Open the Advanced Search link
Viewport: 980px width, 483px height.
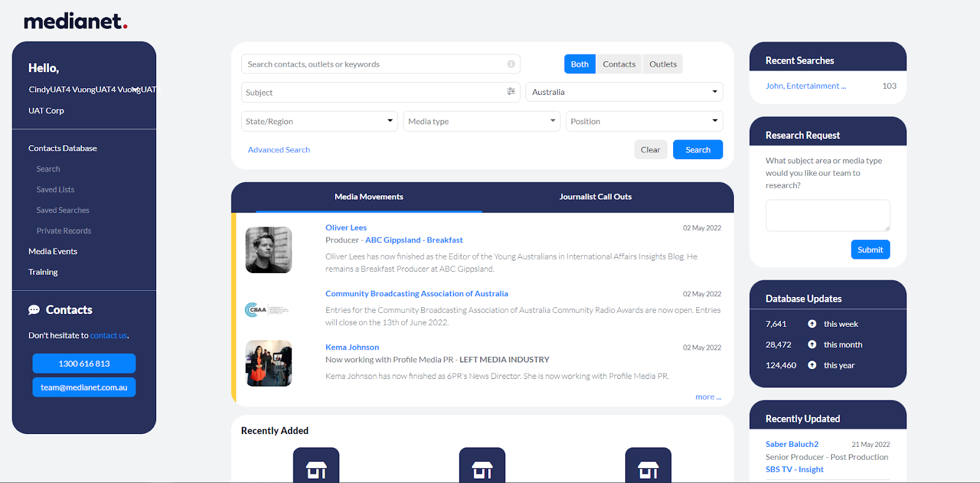tap(279, 149)
